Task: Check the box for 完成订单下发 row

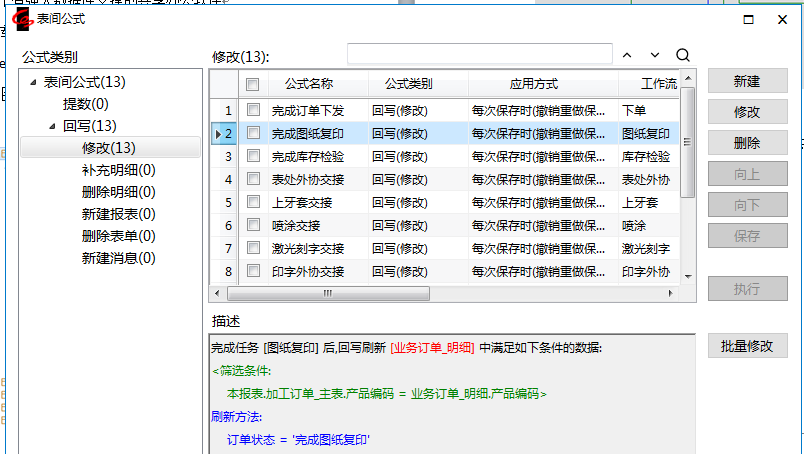Action: click(x=253, y=110)
